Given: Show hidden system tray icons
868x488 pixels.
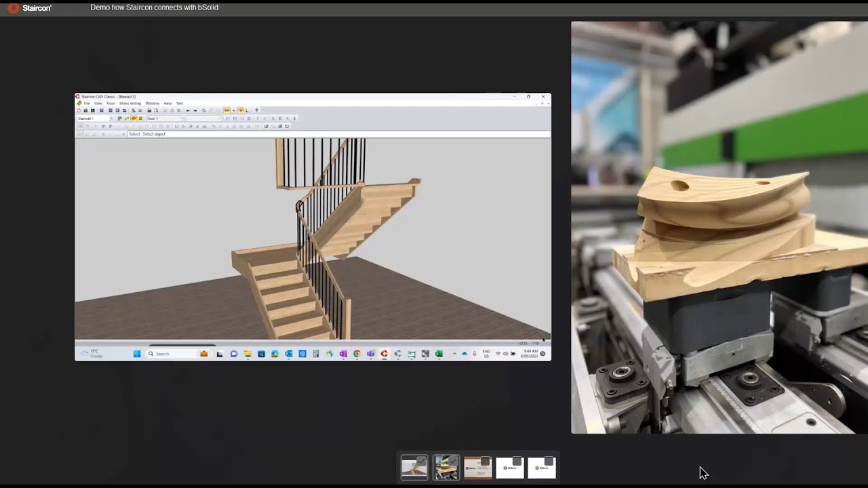Looking at the screenshot, I should tap(454, 354).
